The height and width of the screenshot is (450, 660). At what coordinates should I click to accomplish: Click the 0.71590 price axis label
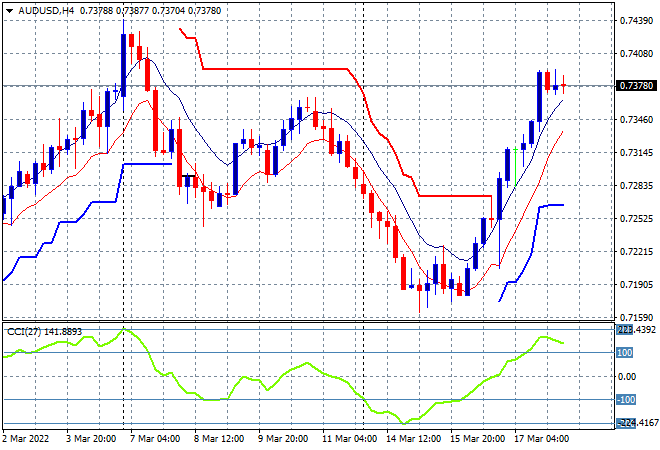coord(636,317)
